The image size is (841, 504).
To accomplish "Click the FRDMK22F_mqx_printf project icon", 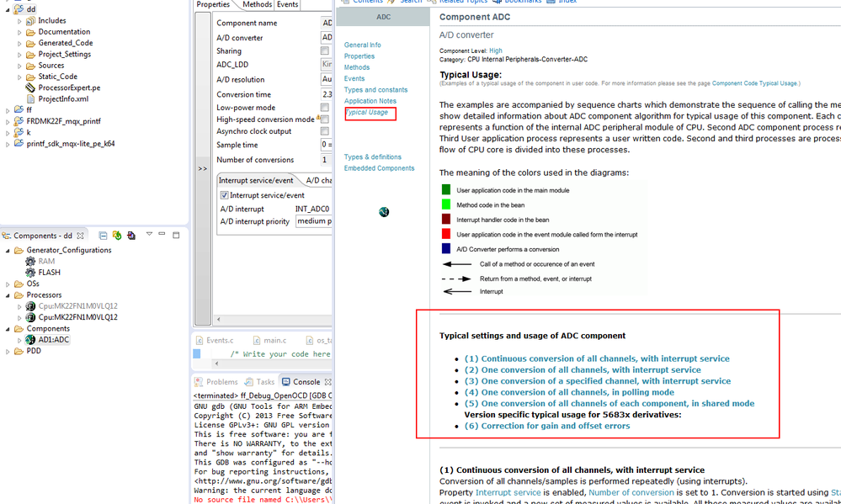I will (x=19, y=121).
